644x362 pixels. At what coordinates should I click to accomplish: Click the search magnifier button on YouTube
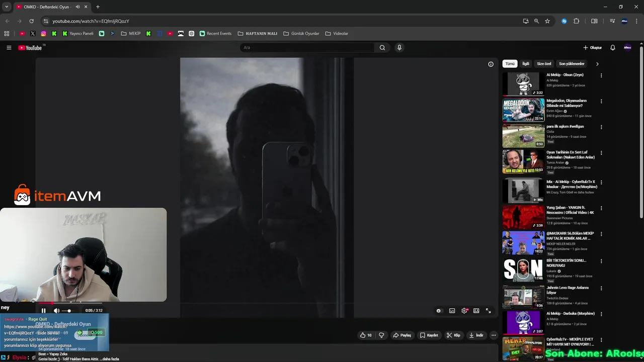click(x=382, y=48)
